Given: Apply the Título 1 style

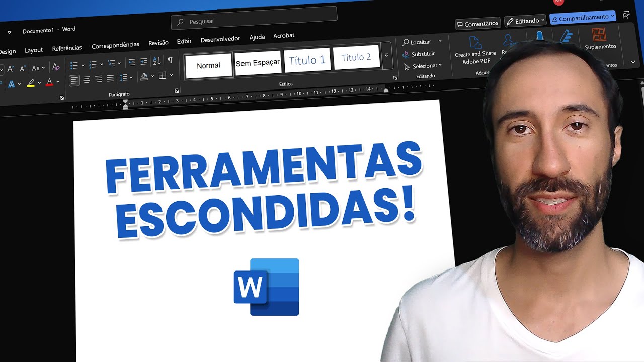Looking at the screenshot, I should point(307,61).
